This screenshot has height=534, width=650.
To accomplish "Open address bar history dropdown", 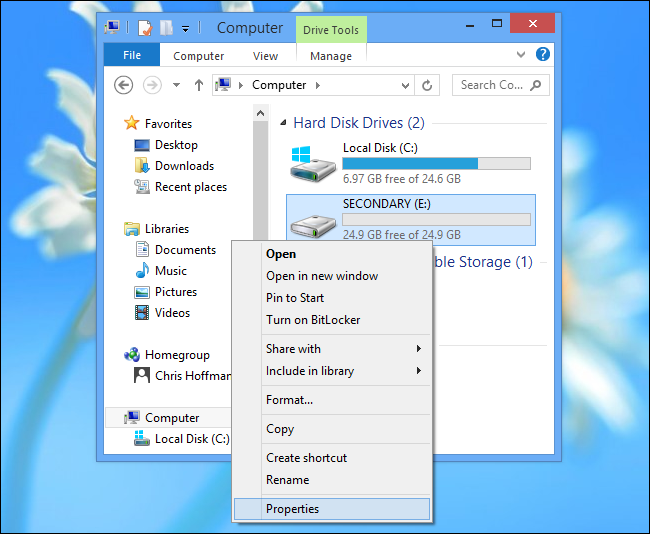I will (x=405, y=85).
